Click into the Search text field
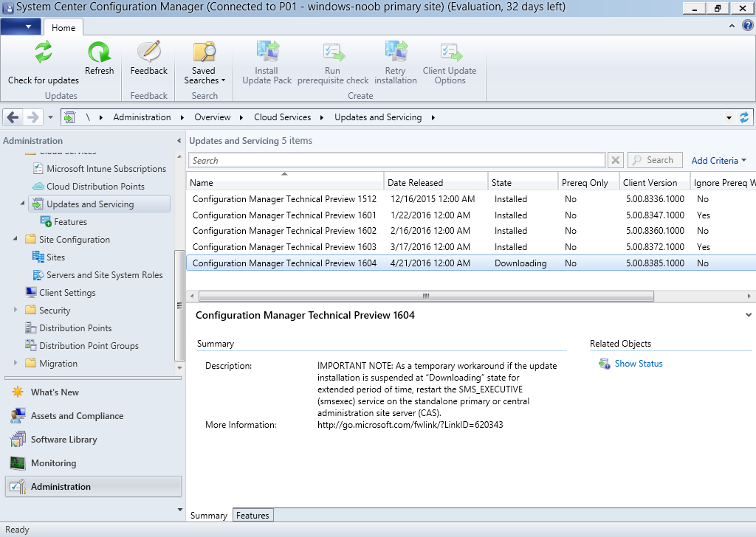 point(396,160)
